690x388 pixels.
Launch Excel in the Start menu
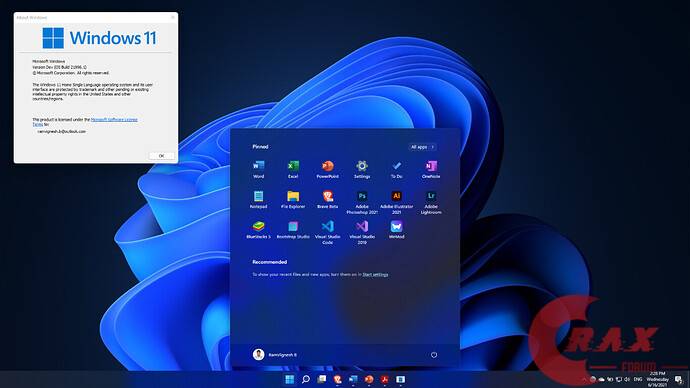[x=293, y=169]
